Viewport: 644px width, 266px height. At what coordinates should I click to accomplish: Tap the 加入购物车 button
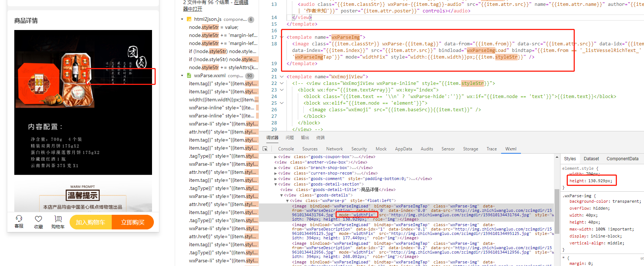click(x=90, y=222)
